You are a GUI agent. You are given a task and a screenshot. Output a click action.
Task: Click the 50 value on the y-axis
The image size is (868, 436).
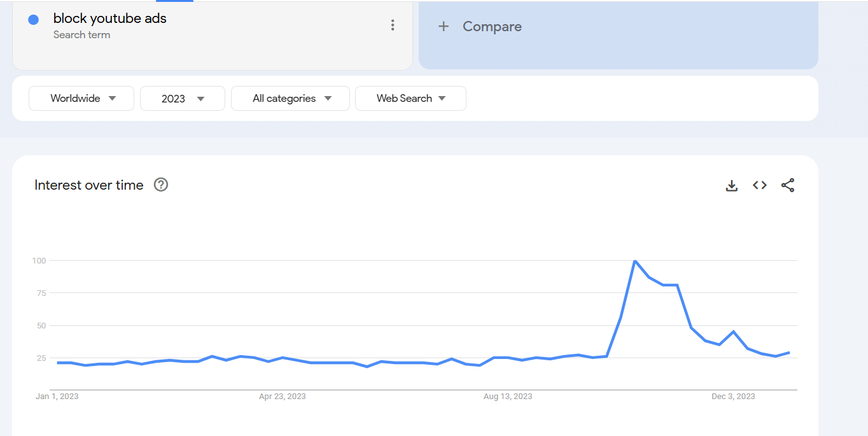(x=41, y=325)
